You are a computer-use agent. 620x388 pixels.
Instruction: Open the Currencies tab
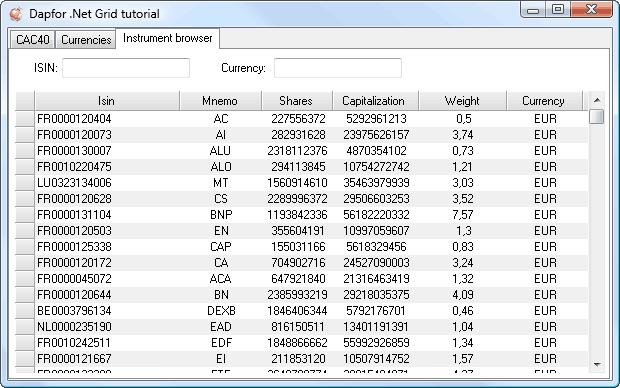86,40
